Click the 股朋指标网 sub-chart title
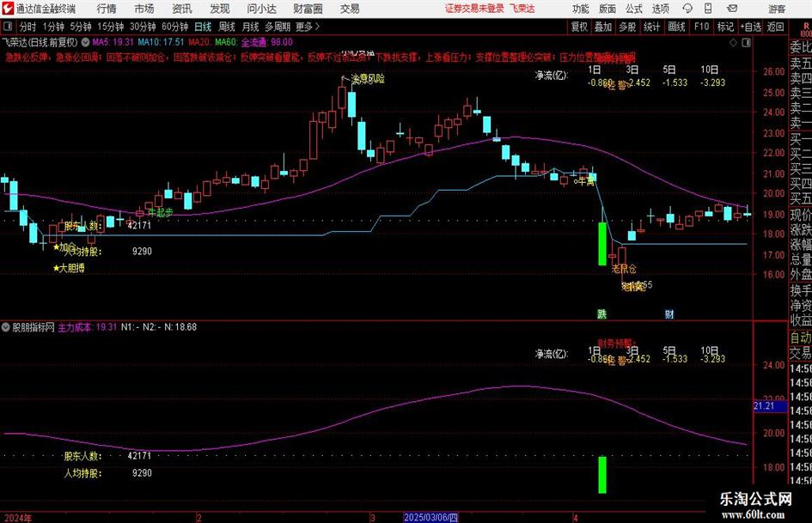812x523 pixels. click(x=34, y=326)
